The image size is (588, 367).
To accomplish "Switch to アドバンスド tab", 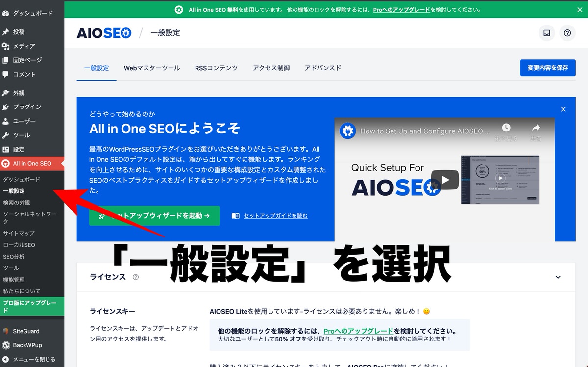I will 323,68.
